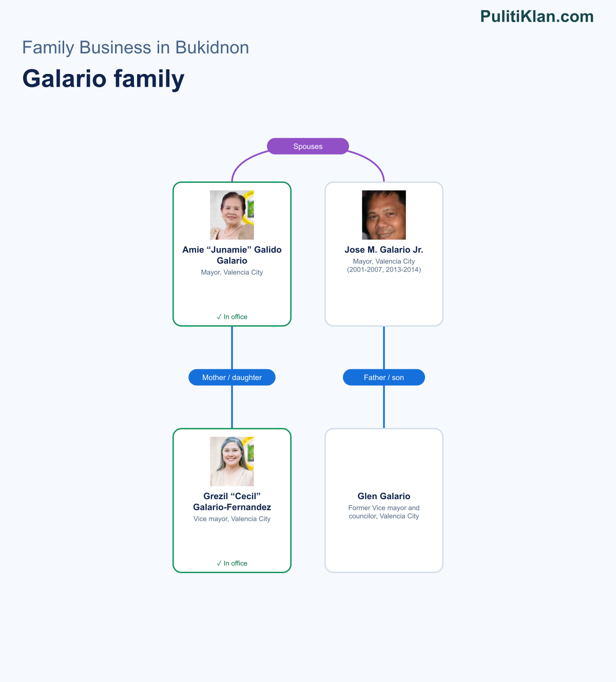Screen dimensions: 616x682
Task: Open Grezil Galario-Fernandez's portrait photo
Action: point(232,462)
